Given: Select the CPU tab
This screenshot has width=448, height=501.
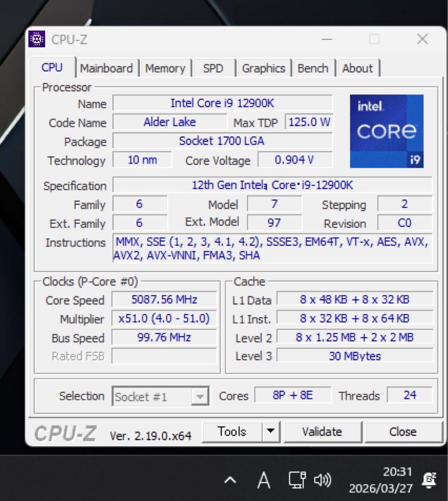Looking at the screenshot, I should click(52, 67).
